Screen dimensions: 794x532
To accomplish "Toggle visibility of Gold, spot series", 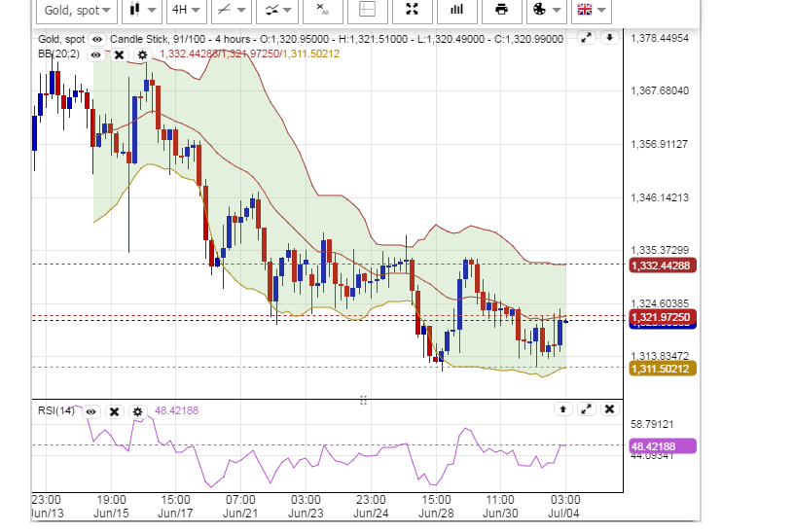I will click(x=96, y=39).
